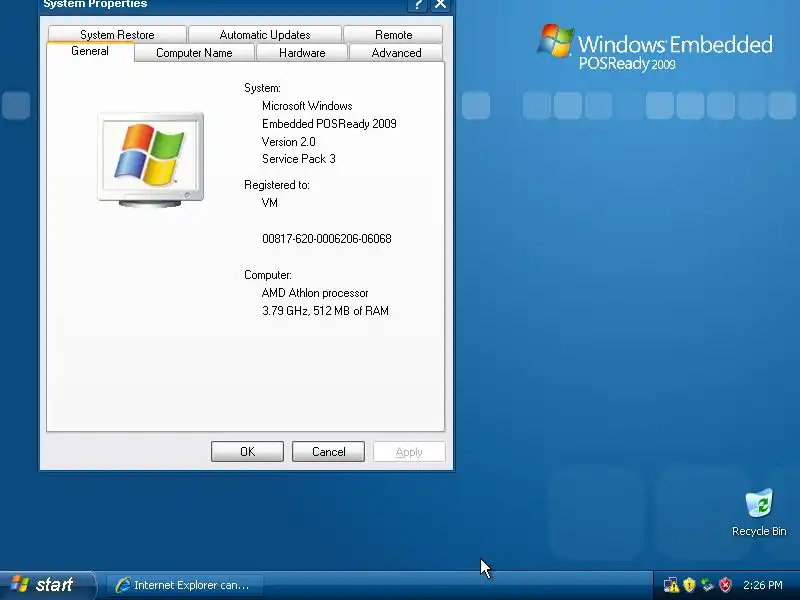Close the System Properties dialog
This screenshot has height=600, width=800.
(440, 5)
